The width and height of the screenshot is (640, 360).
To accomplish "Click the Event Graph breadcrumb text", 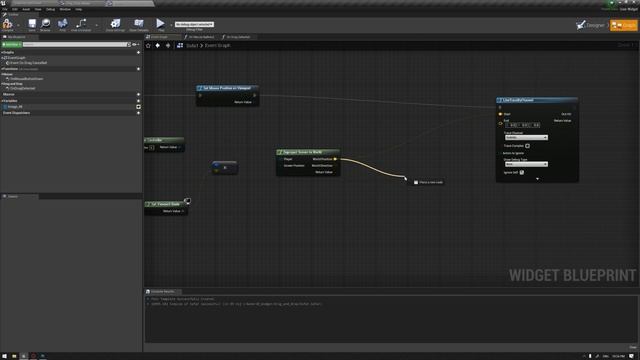I will [x=217, y=46].
